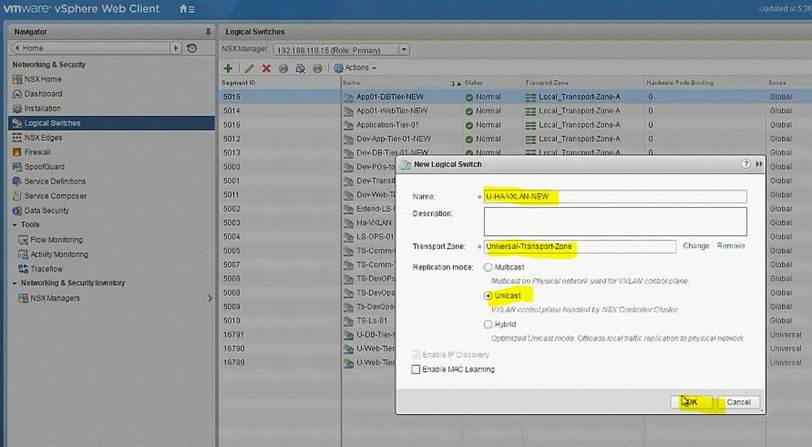Enable MAC Learning checkbox
The height and width of the screenshot is (447, 812).
(x=416, y=370)
